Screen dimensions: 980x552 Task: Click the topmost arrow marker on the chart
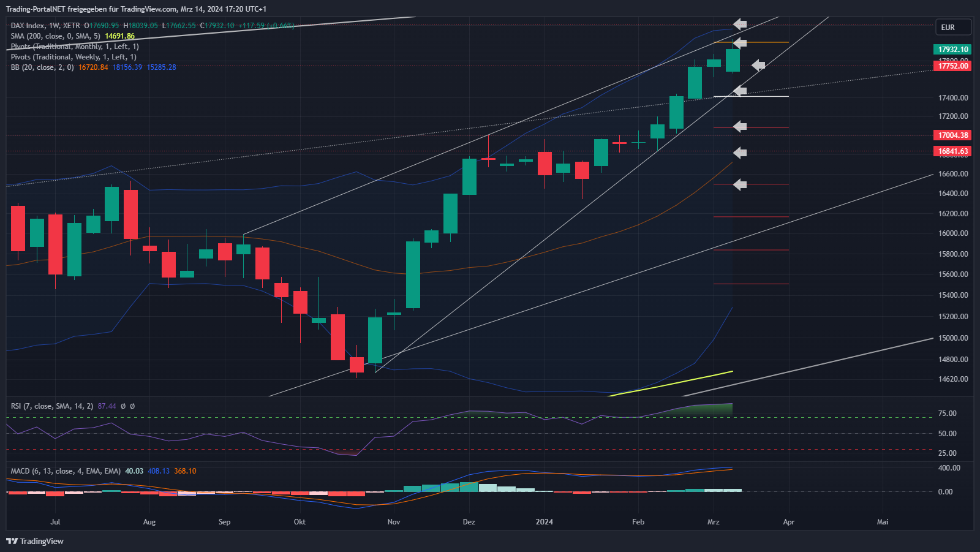point(740,25)
